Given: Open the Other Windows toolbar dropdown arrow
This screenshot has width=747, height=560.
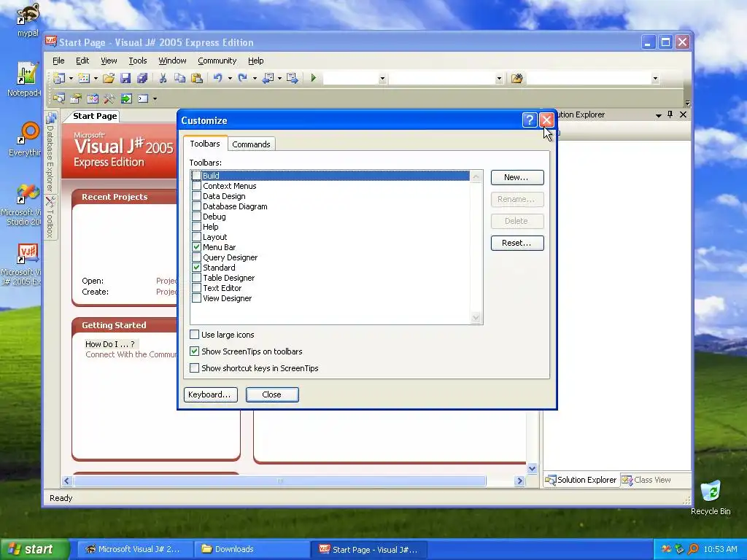Looking at the screenshot, I should coord(155,98).
